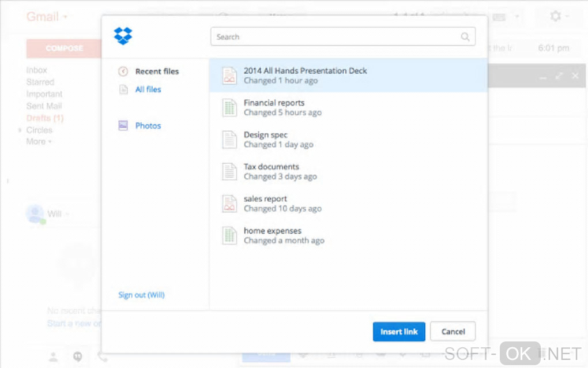Click the Tax documents file icon
The width and height of the screenshot is (588, 368).
click(229, 171)
